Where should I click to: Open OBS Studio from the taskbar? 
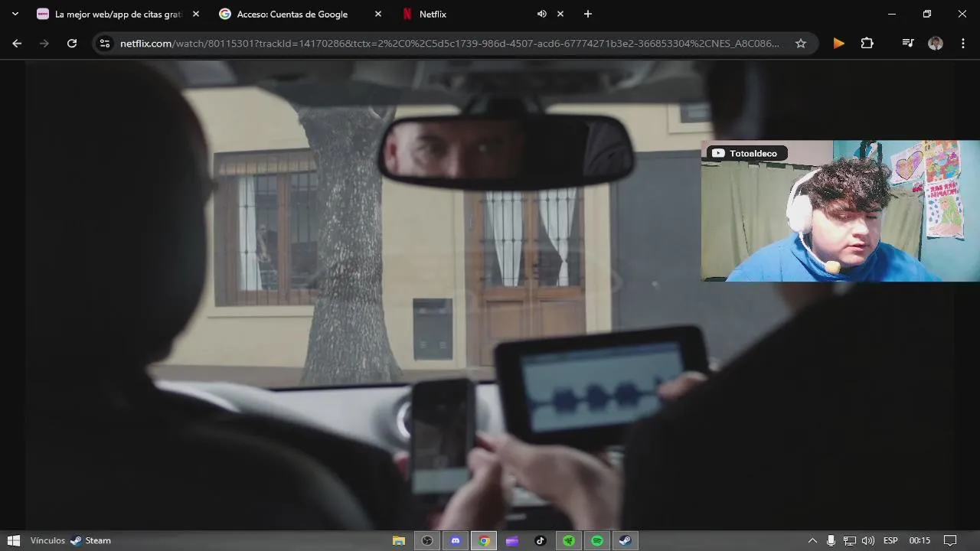427,540
